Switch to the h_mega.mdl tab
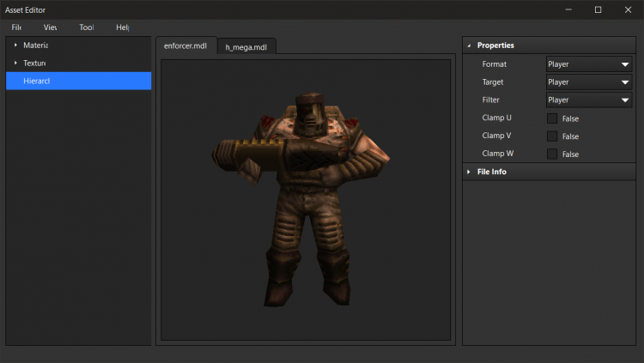The height and width of the screenshot is (363, 644). [246, 47]
